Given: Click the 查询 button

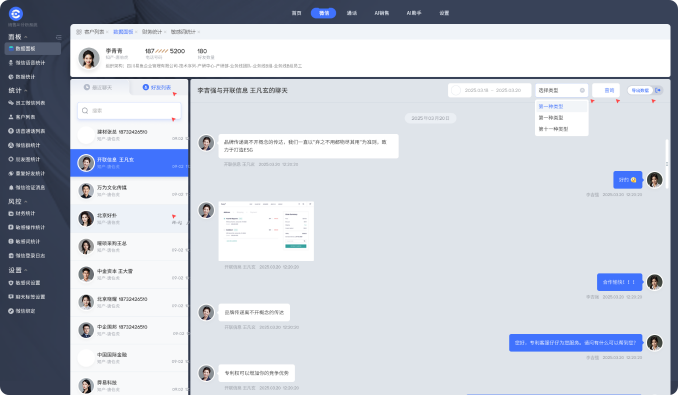Looking at the screenshot, I should tap(606, 90).
